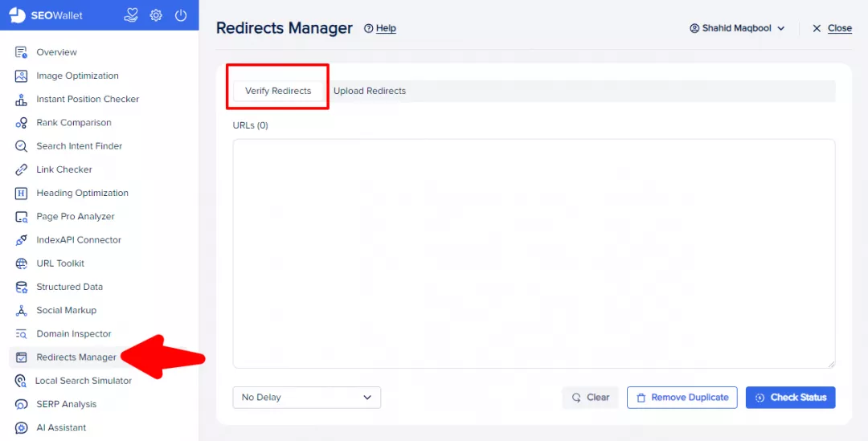
Task: Click the Social Markup icon
Action: tap(21, 310)
